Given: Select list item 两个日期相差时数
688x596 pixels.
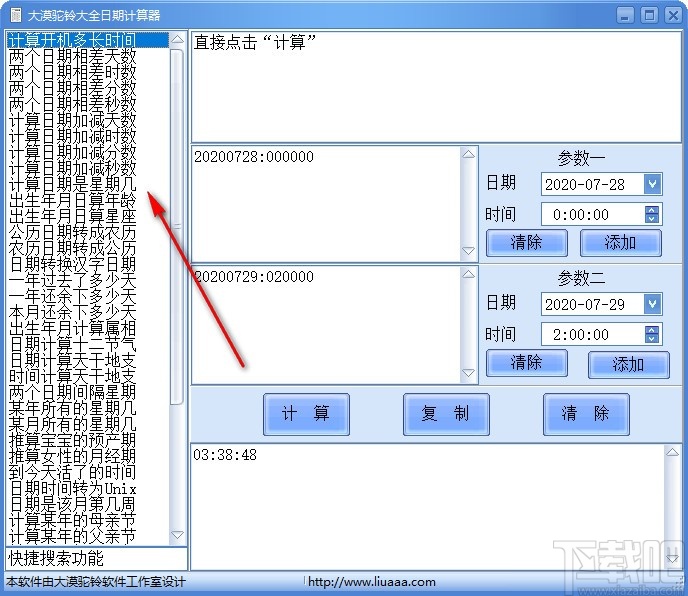Looking at the screenshot, I should tap(88, 72).
